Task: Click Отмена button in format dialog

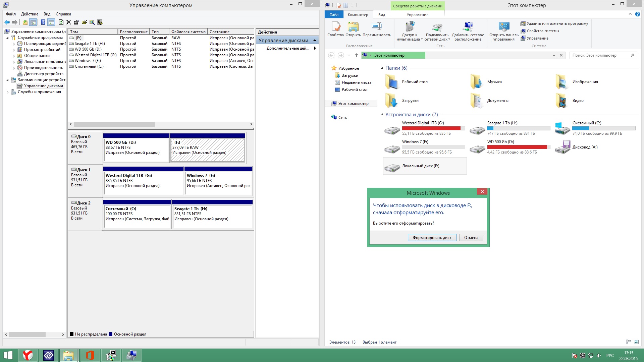Action: tap(471, 237)
